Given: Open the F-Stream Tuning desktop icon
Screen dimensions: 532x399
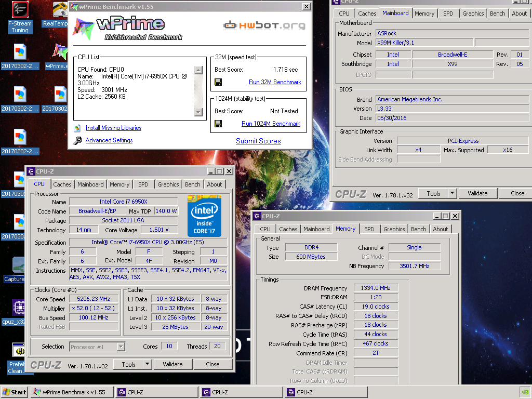Looking at the screenshot, I should [20, 17].
